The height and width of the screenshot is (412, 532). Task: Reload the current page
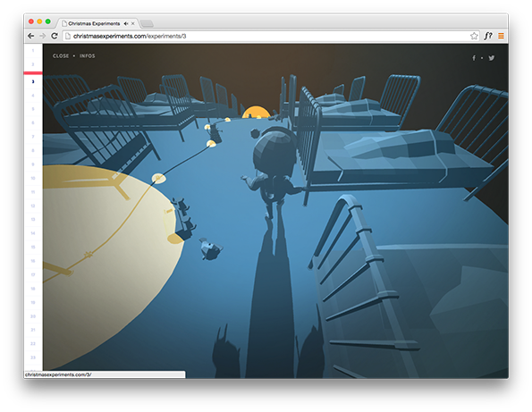tap(54, 36)
